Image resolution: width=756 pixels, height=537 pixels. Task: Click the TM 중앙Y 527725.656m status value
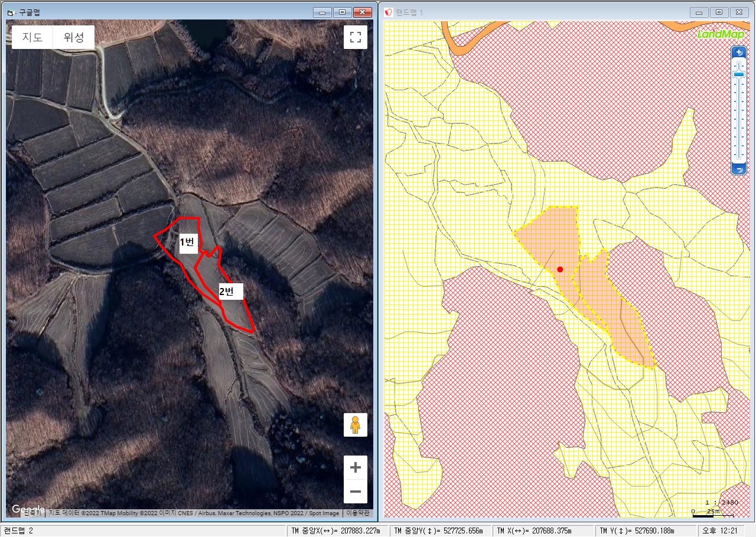coord(438,531)
